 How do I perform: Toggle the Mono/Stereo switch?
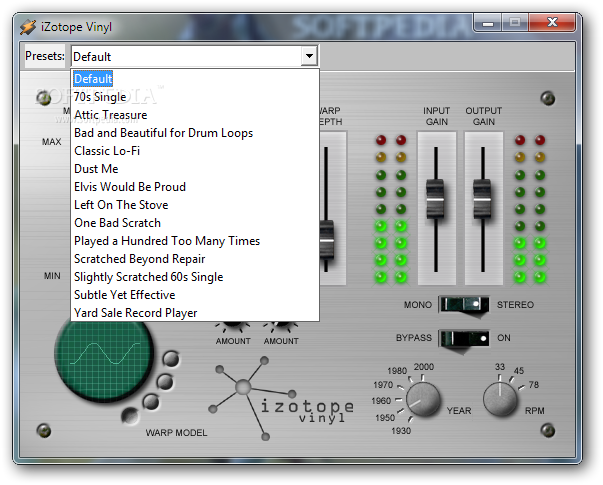pos(464,304)
